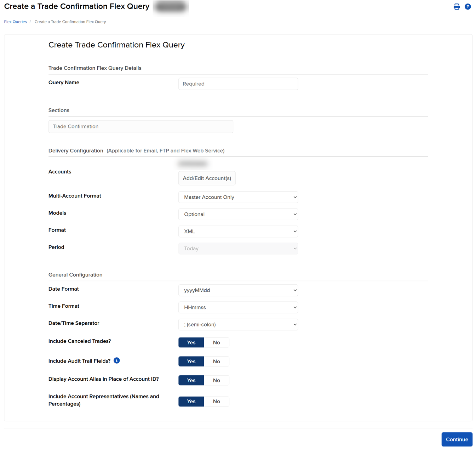Navigate to Flex Queries breadcrumb link
476x449 pixels.
click(15, 22)
